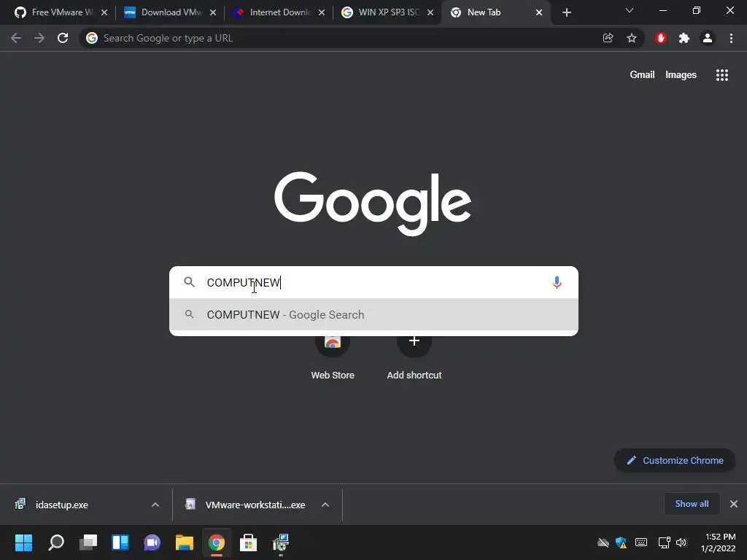Image resolution: width=747 pixels, height=560 pixels.
Task: Open the Chrome three-dot menu
Action: pos(731,38)
